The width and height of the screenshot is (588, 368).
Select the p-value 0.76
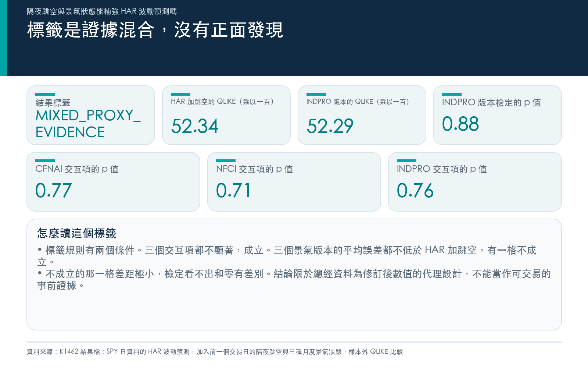(x=415, y=190)
